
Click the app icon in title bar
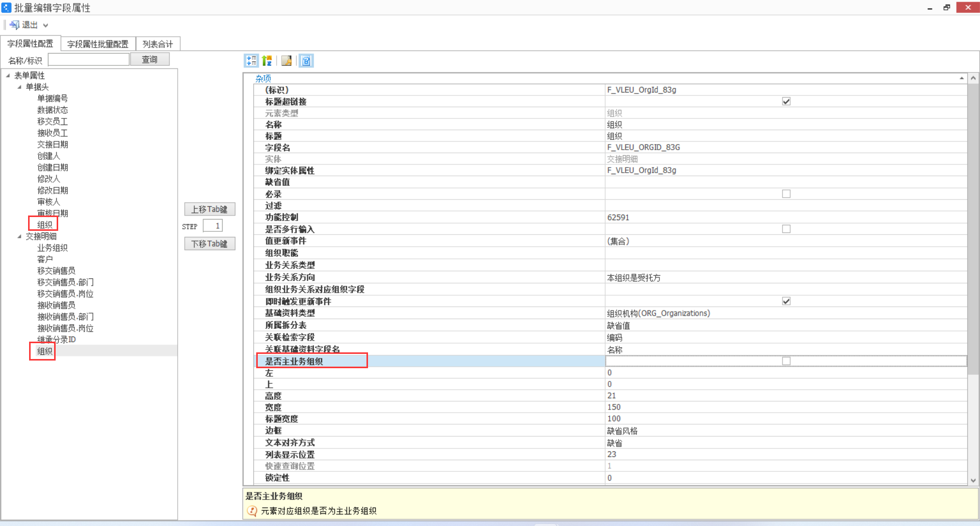point(7,8)
